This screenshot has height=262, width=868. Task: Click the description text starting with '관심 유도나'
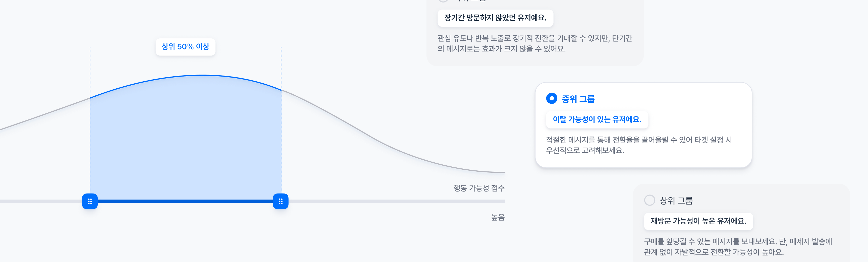534,43
